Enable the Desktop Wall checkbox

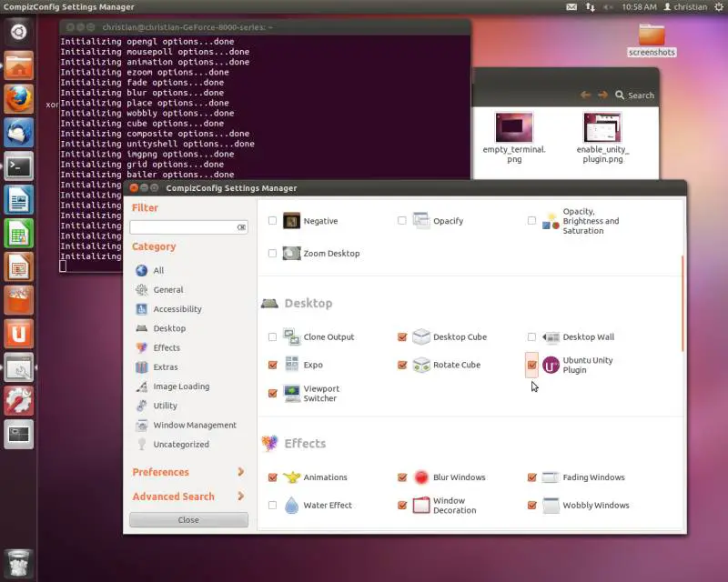tap(531, 337)
